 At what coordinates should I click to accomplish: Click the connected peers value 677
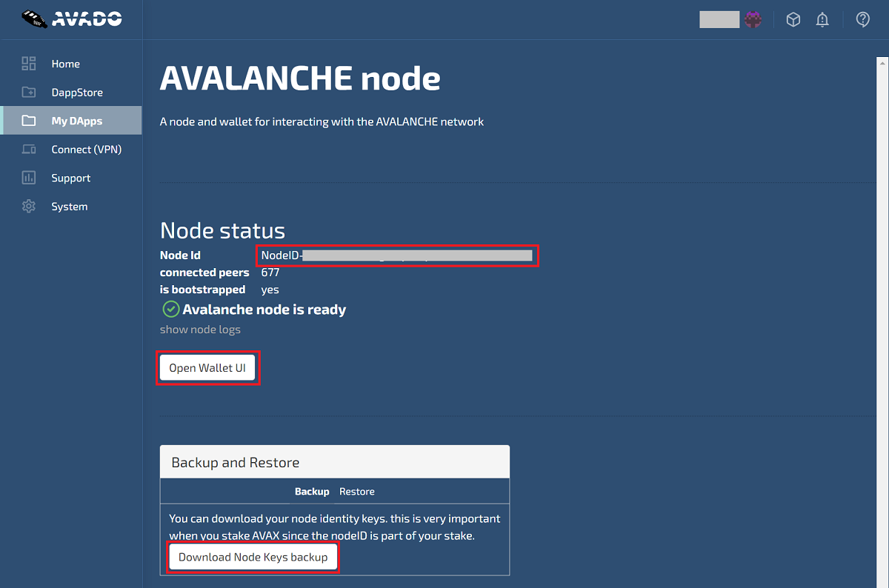(270, 273)
